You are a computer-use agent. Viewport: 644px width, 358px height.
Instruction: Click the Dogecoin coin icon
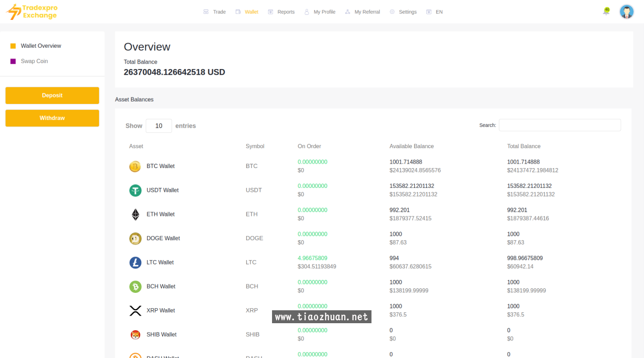click(135, 239)
